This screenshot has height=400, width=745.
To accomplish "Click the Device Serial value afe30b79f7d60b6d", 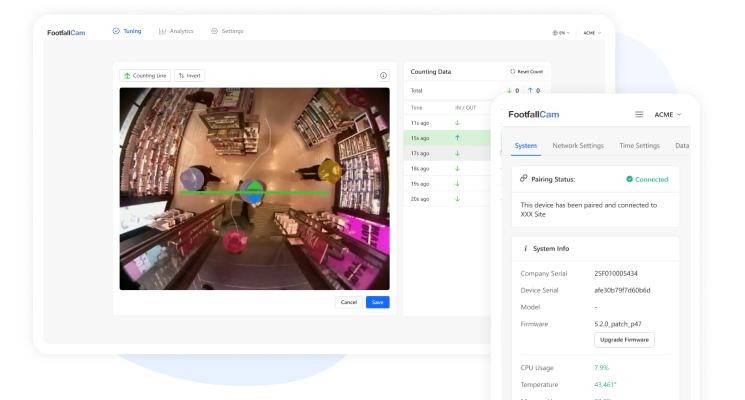I will [622, 290].
